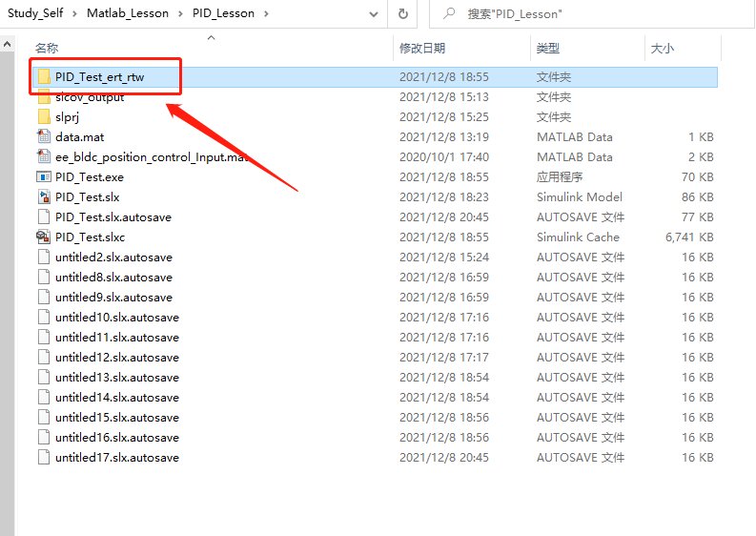Click the PID_Test.slx Simulink model icon
This screenshot has height=536, width=756.
point(44,196)
